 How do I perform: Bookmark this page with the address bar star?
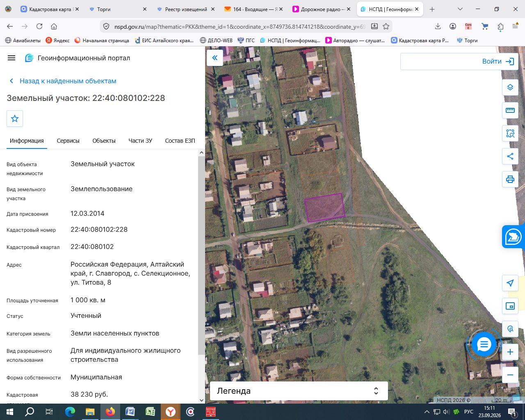pyautogui.click(x=386, y=26)
